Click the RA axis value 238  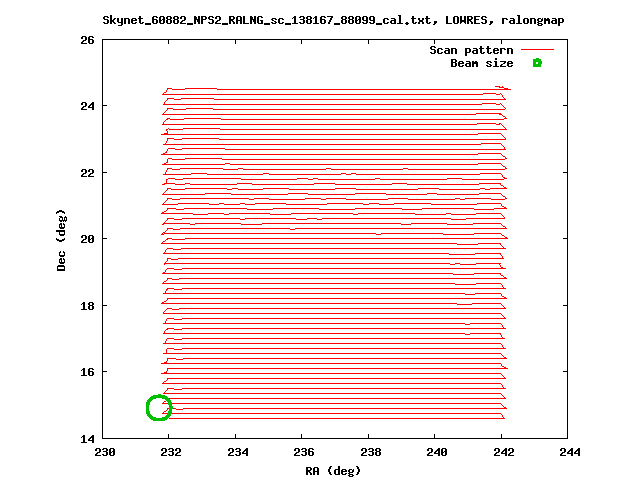pyautogui.click(x=371, y=452)
